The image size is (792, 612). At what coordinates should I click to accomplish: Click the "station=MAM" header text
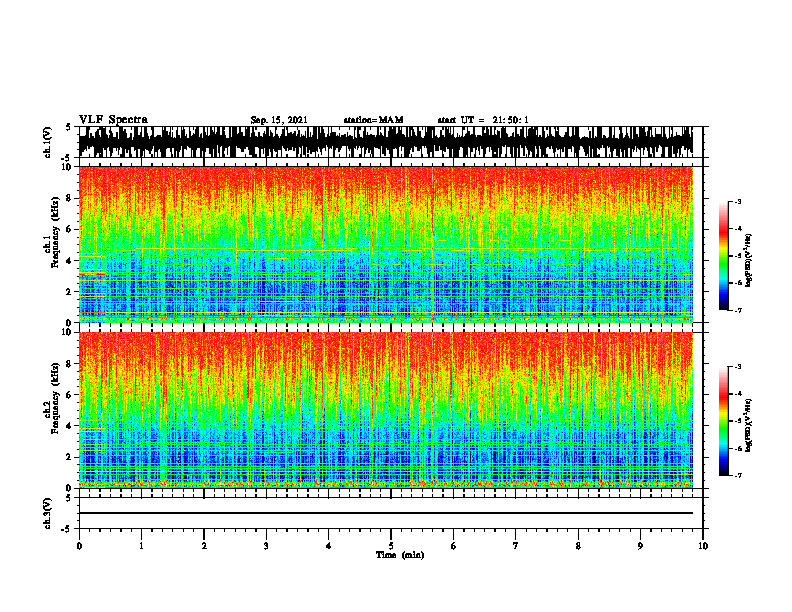click(x=373, y=120)
